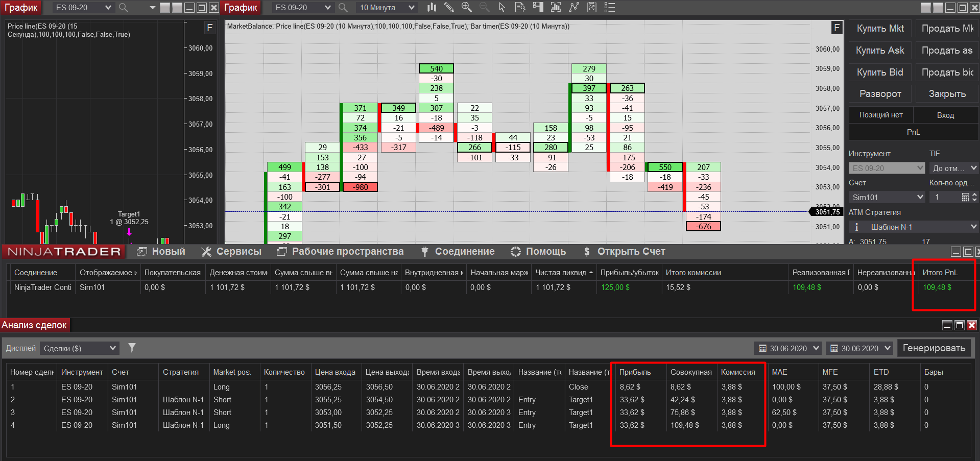
Task: Click entry price 3056,25 in trade row 1
Action: pyautogui.click(x=328, y=387)
